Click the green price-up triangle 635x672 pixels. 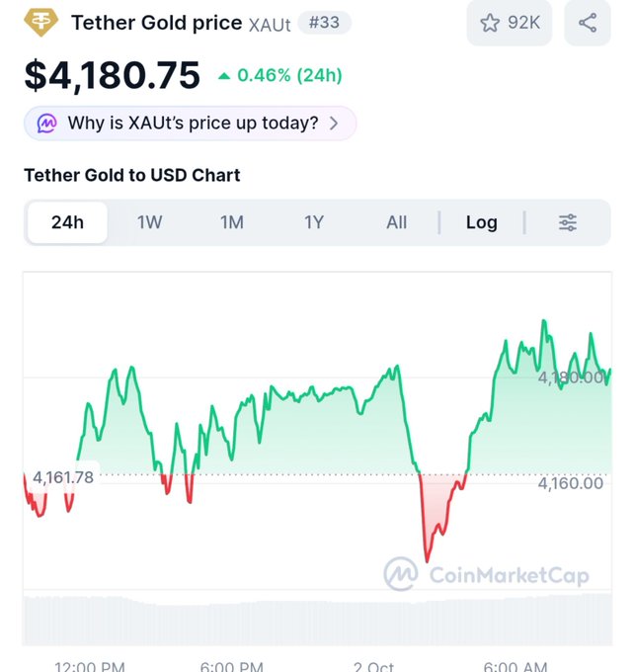pyautogui.click(x=224, y=76)
